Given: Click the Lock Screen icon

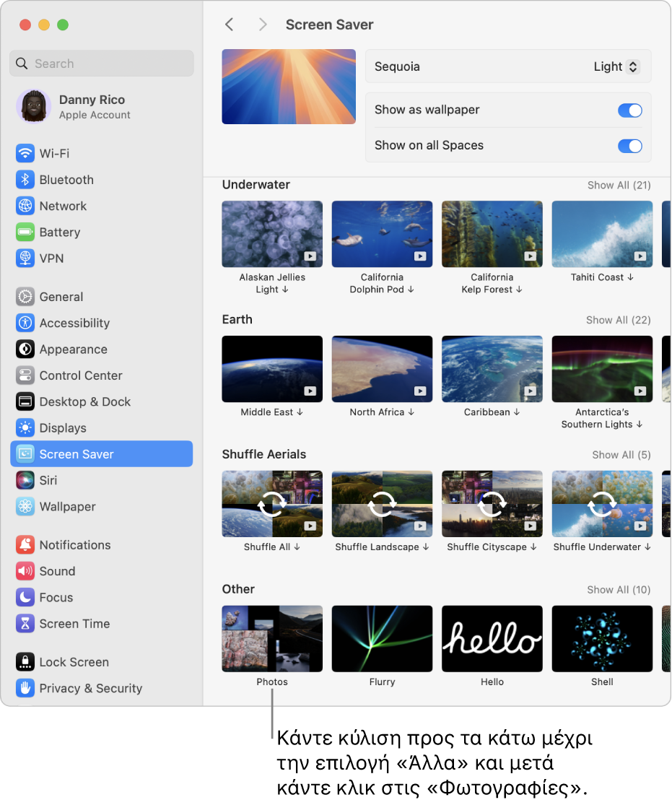Looking at the screenshot, I should click(25, 661).
